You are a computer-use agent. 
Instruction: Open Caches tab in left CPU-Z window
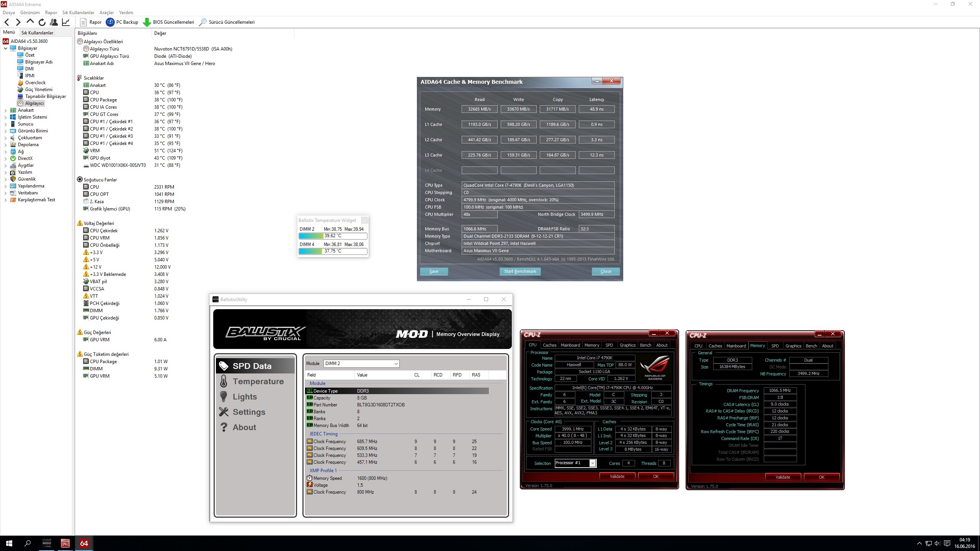[549, 345]
